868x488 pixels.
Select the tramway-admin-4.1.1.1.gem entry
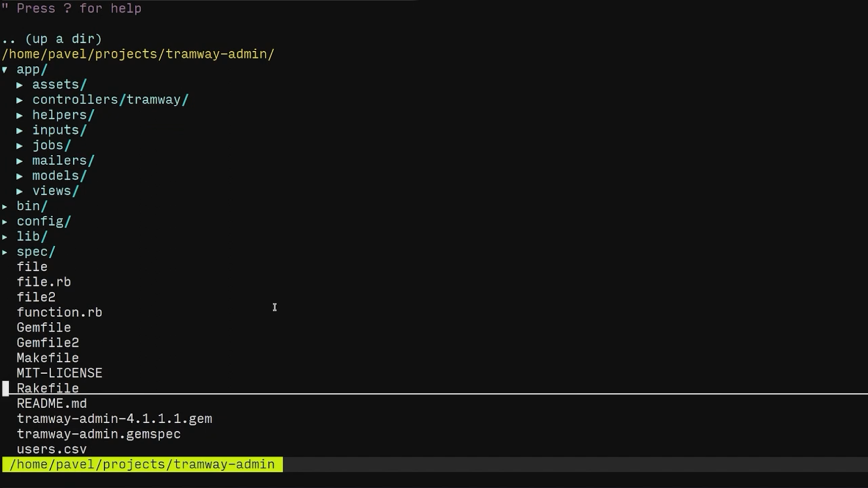tap(114, 419)
